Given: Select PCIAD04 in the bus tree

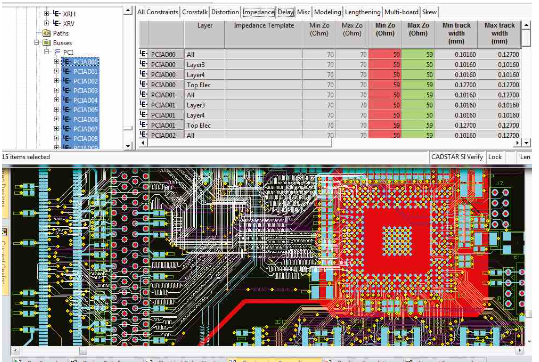Looking at the screenshot, I should (86, 100).
